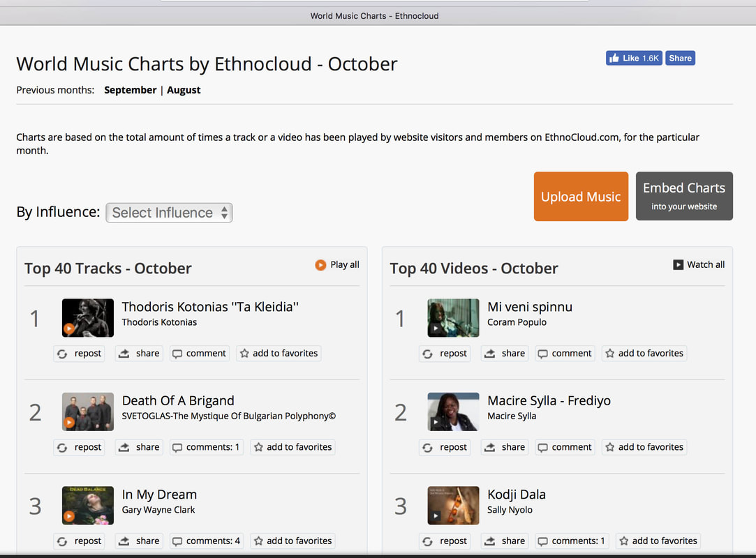Screen dimensions: 756x558
Task: Repost the Death Of A Brigand track
Action: (79, 447)
